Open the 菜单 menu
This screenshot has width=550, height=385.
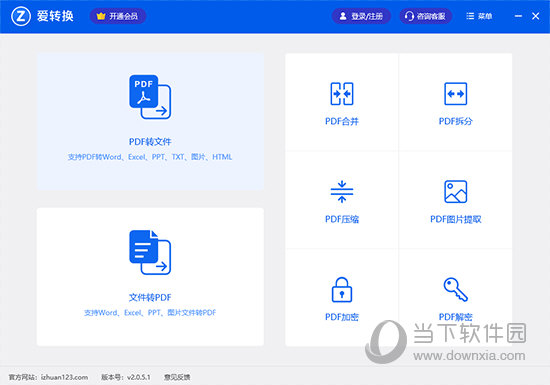479,16
